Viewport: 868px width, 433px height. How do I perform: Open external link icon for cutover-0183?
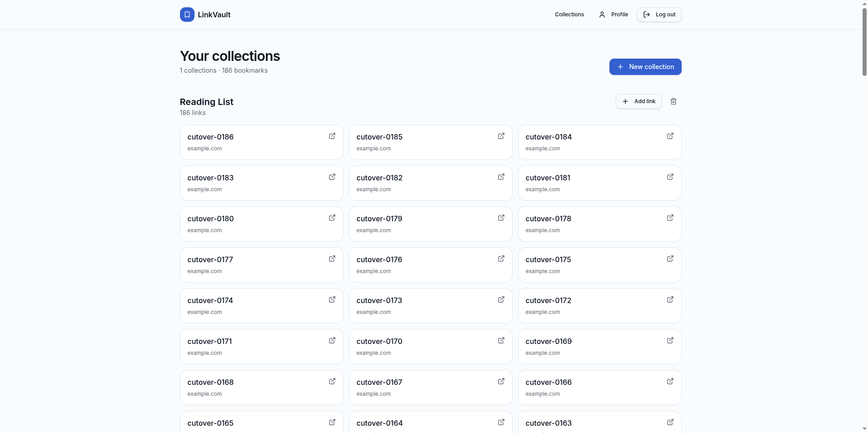332,177
